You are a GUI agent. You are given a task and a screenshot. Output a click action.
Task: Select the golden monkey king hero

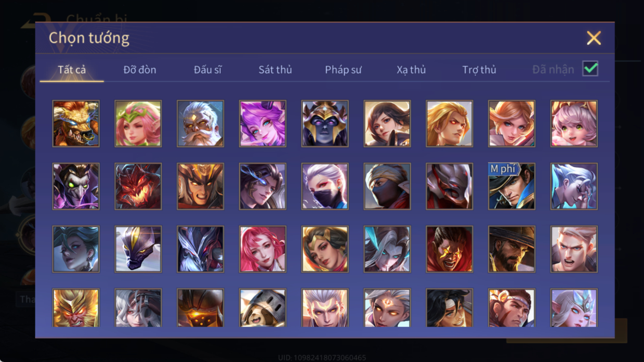click(x=76, y=308)
